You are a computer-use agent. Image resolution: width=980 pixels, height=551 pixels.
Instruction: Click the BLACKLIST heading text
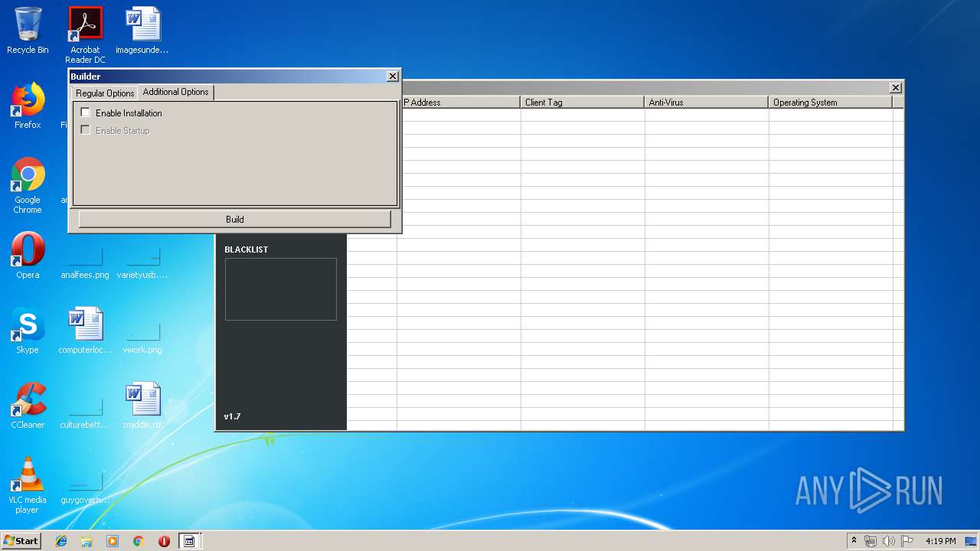[x=246, y=249]
